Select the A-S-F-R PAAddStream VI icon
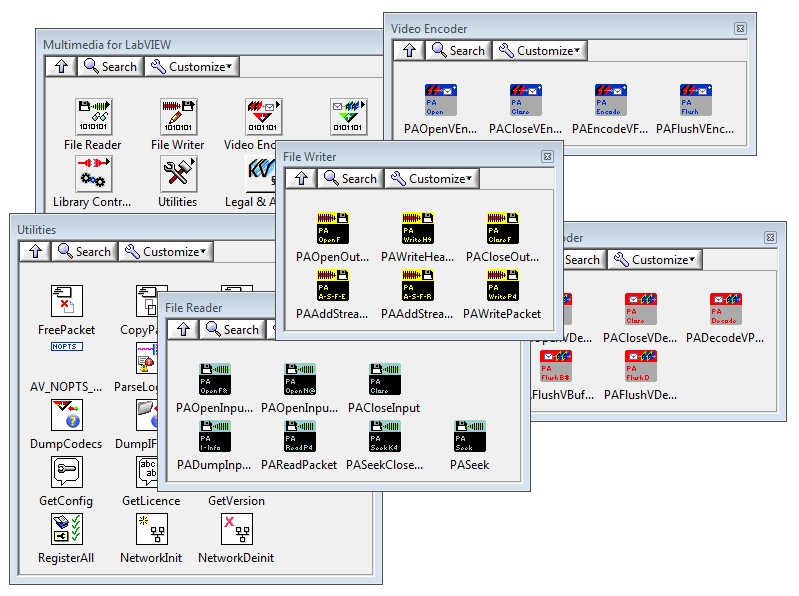The image size is (799, 596). pyautogui.click(x=418, y=285)
